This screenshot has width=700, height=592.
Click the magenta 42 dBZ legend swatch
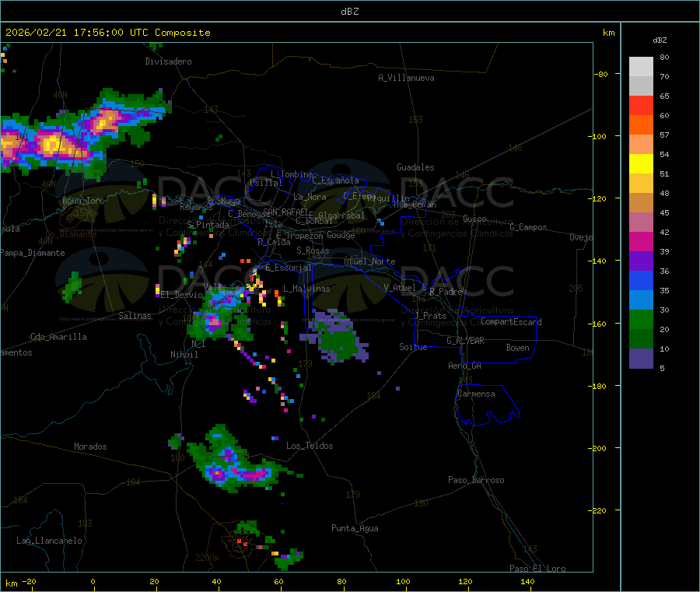pos(641,241)
